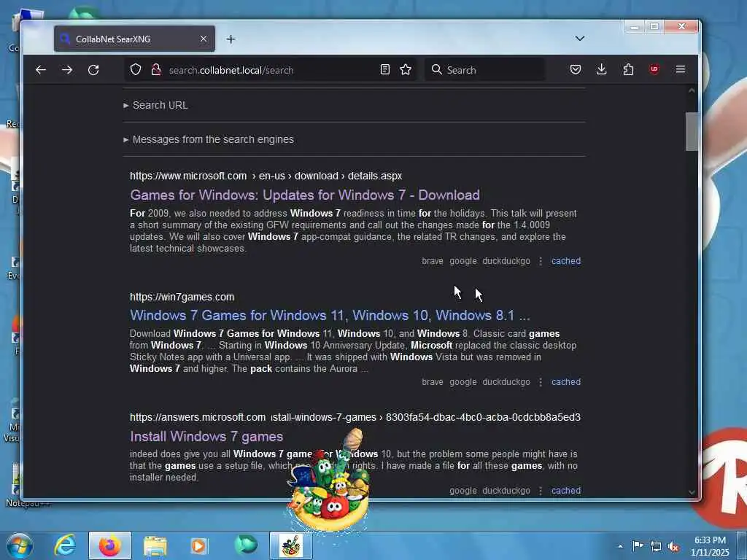
Task: Click the scrollbar down arrow
Action: pos(692,492)
